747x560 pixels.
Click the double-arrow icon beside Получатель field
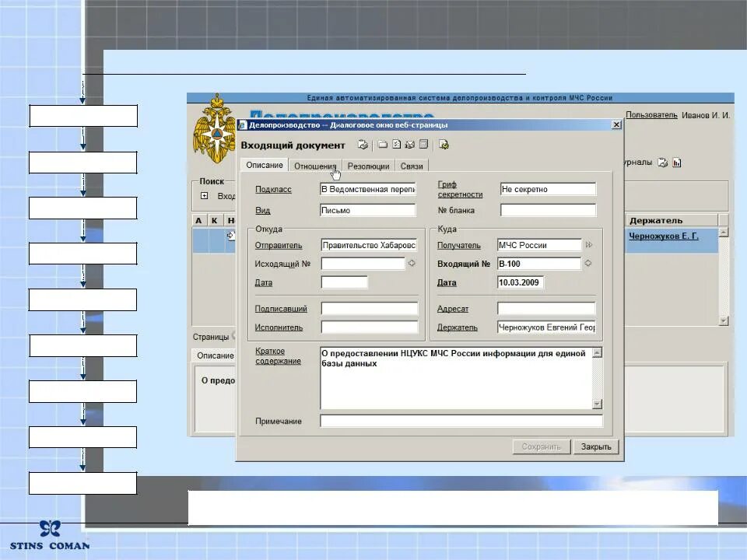(x=589, y=245)
